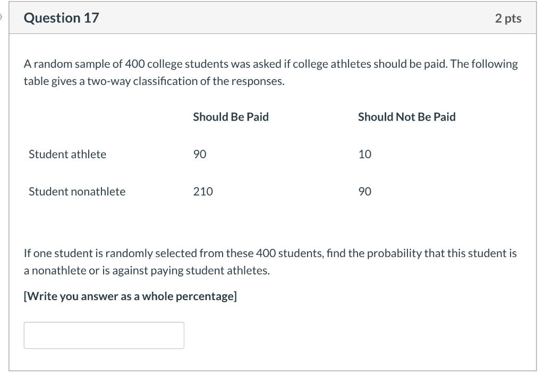
Task: Select the value 90 under Should Be Paid
Action: (200, 154)
